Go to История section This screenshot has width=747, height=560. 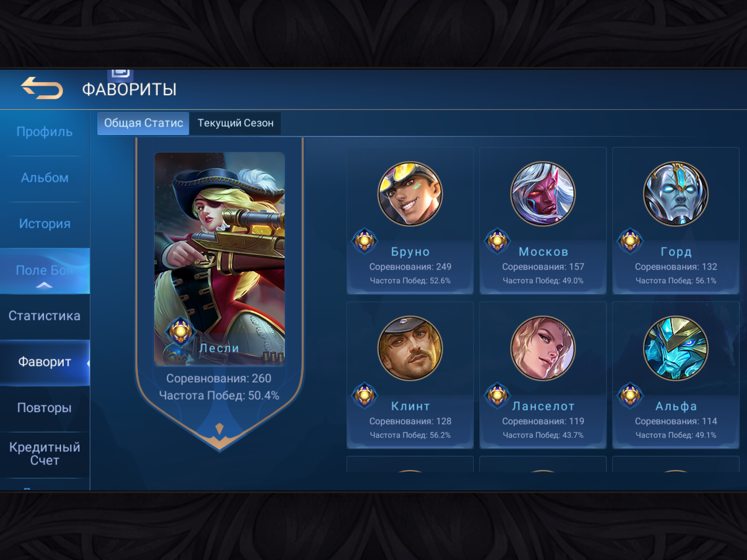44,224
